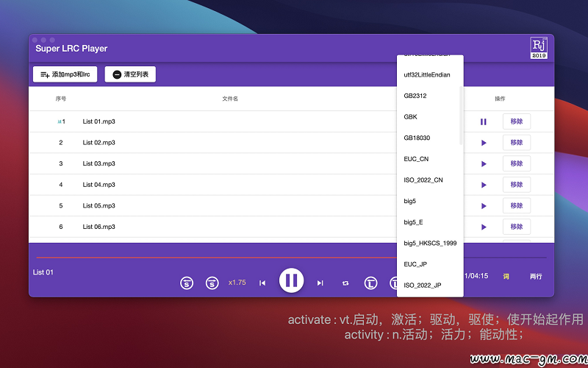
Task: Toggle the 两行 two-line lyrics mode
Action: pyautogui.click(x=536, y=277)
